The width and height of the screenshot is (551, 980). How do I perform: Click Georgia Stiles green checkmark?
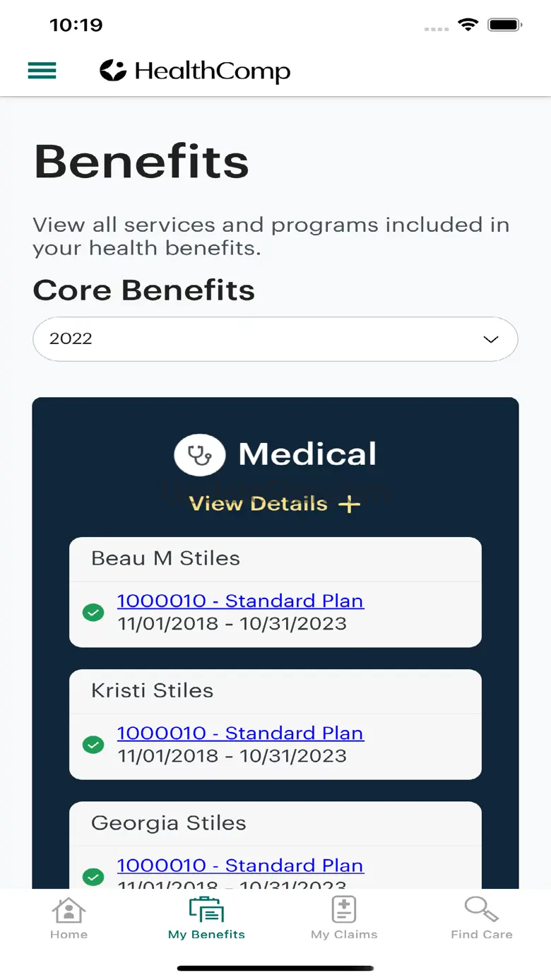[x=93, y=876]
